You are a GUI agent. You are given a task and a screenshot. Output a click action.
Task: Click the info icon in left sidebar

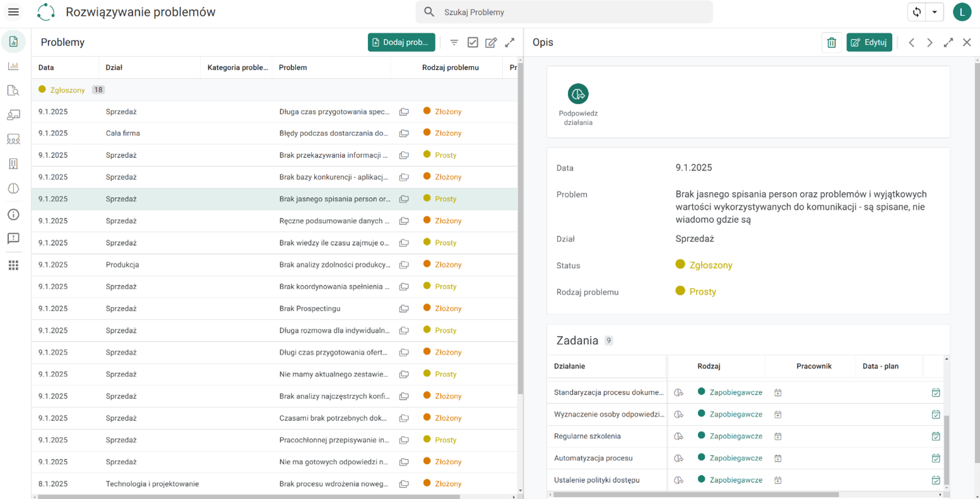[13, 215]
